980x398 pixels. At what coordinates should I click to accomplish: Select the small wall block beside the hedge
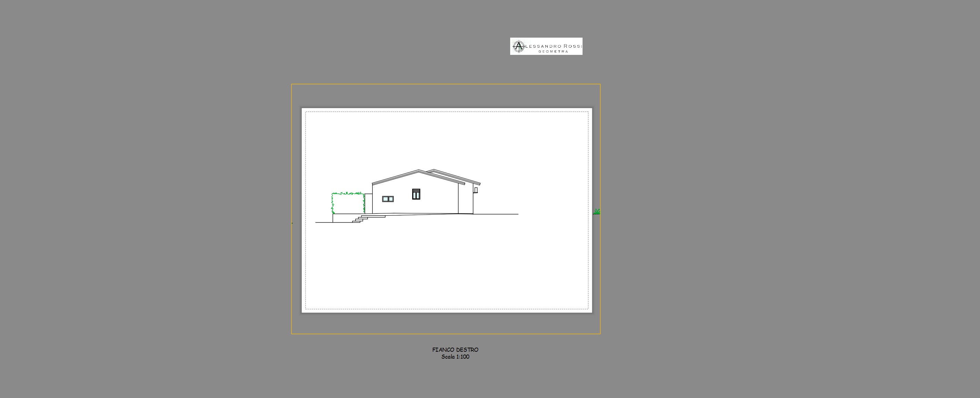pyautogui.click(x=368, y=203)
